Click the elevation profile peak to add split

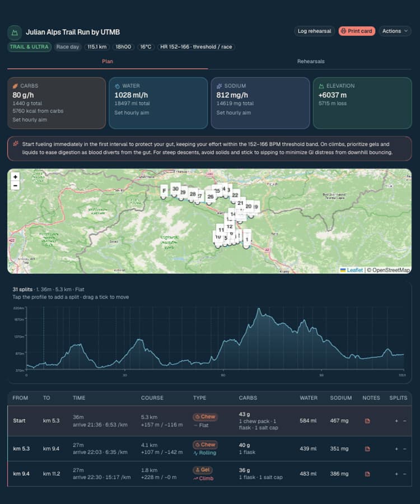point(259,310)
